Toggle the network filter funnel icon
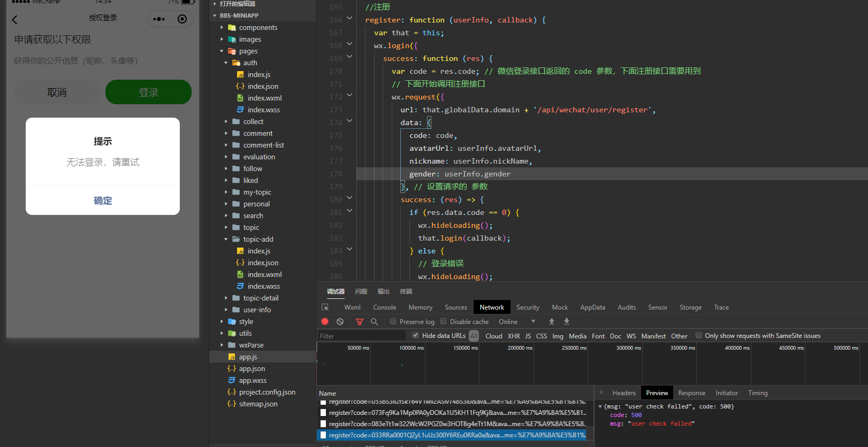The height and width of the screenshot is (447, 868). point(360,322)
